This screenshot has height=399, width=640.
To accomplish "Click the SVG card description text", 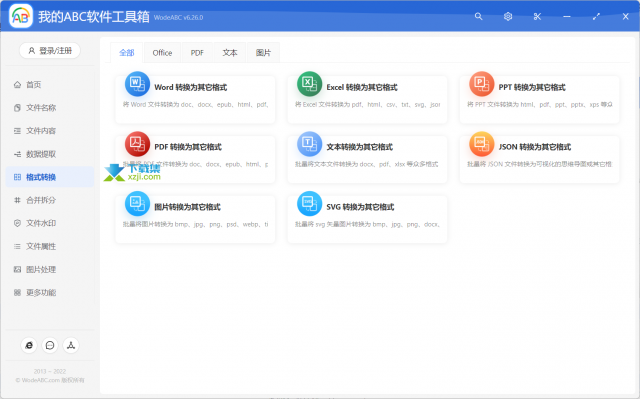I will [x=367, y=224].
